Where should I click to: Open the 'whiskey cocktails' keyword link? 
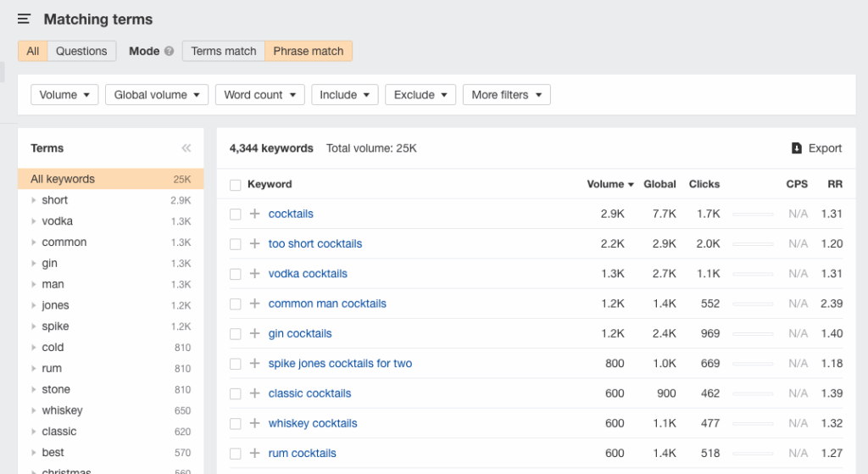point(313,423)
